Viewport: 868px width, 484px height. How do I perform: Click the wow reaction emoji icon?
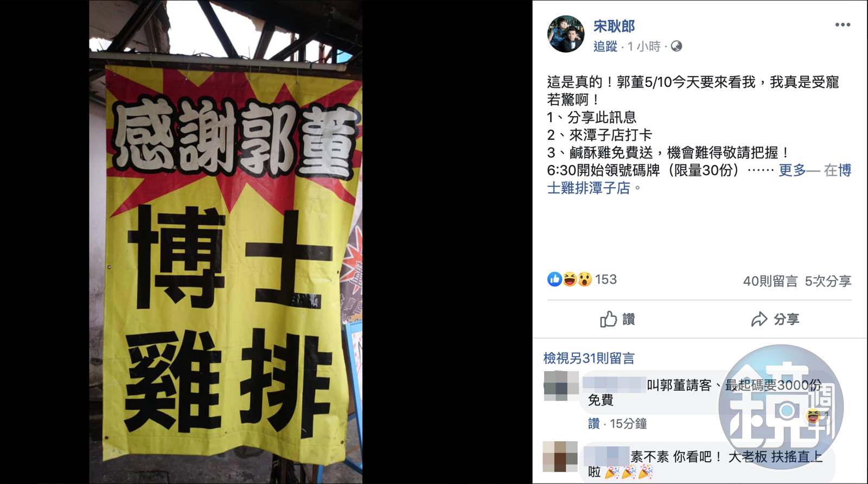584,279
